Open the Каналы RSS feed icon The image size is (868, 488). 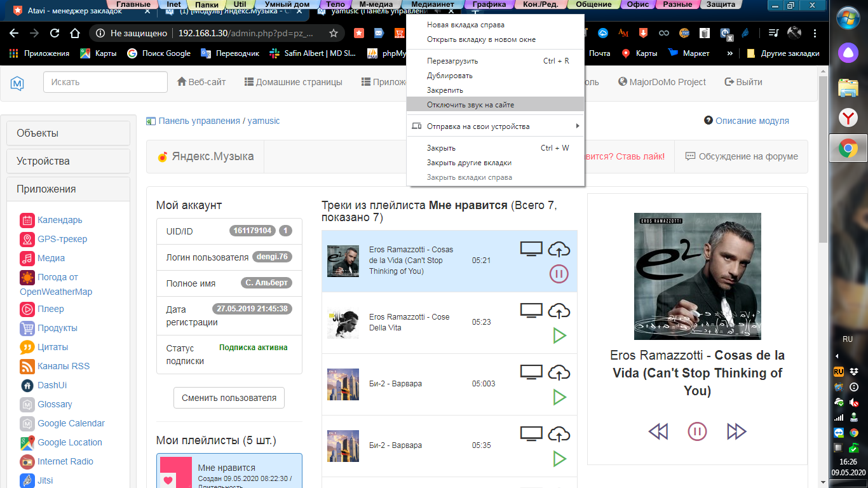(x=27, y=367)
